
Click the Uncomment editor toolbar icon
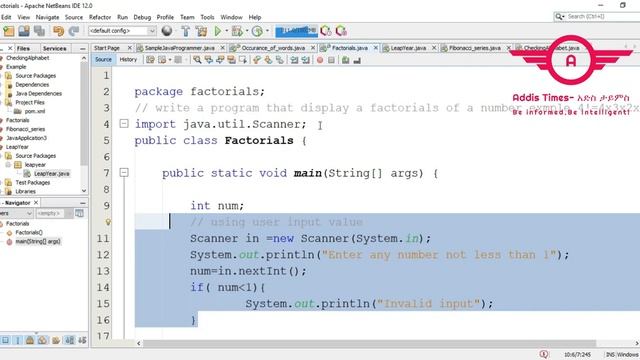point(357,60)
